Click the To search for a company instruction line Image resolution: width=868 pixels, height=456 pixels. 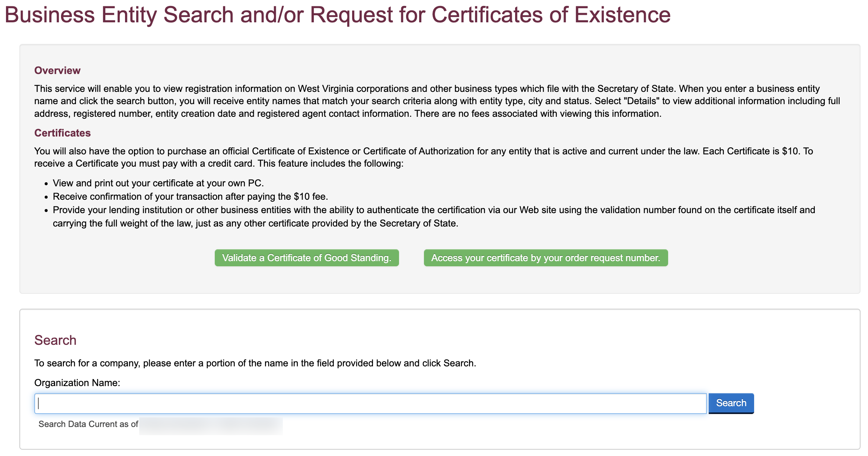255,363
